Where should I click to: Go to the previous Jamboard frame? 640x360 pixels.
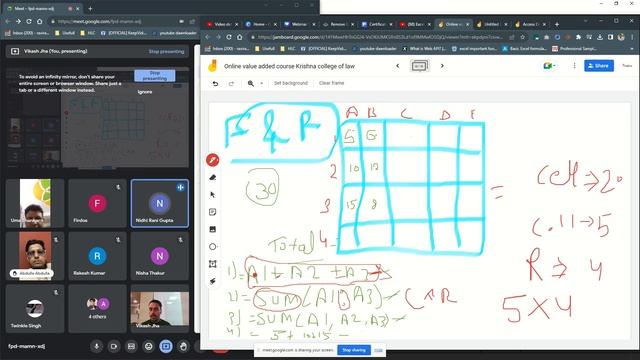click(x=398, y=66)
